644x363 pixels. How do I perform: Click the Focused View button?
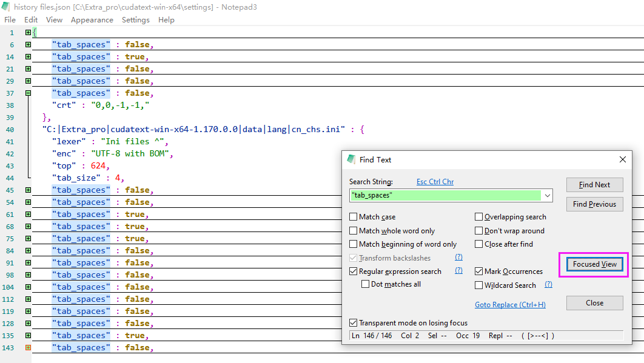click(x=594, y=264)
